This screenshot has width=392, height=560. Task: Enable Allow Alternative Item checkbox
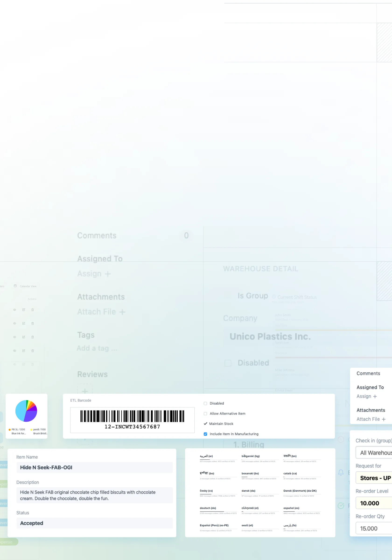pos(205,414)
